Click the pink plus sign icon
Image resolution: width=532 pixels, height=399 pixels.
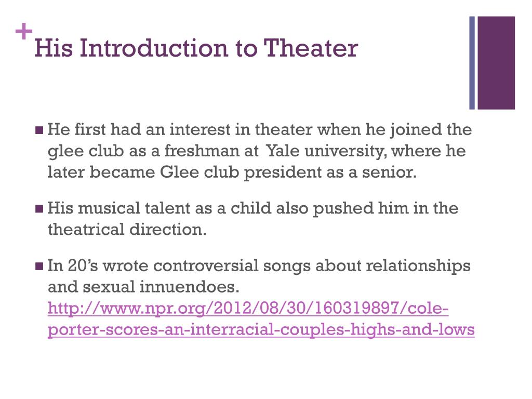24,32
